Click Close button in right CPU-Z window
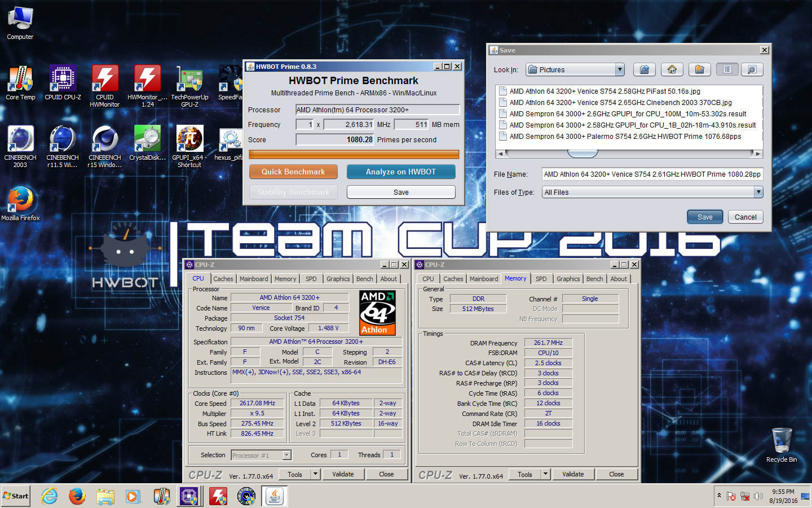Viewport: 812px width, 508px height. pyautogui.click(x=616, y=474)
